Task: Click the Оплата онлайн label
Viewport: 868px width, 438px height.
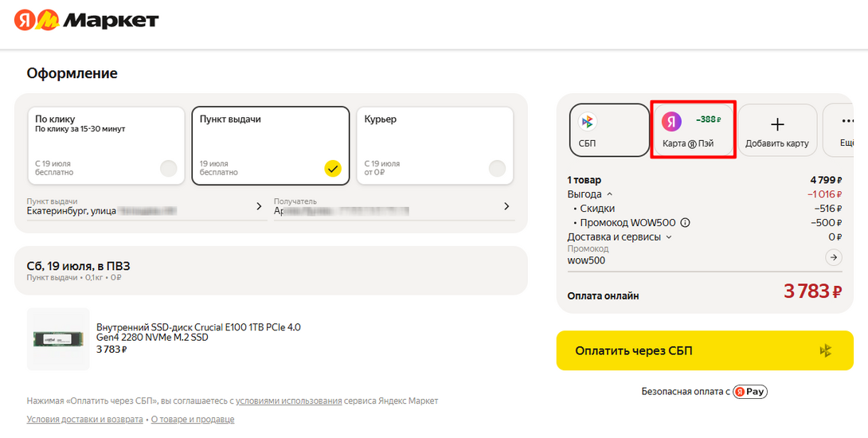Action: click(x=603, y=295)
